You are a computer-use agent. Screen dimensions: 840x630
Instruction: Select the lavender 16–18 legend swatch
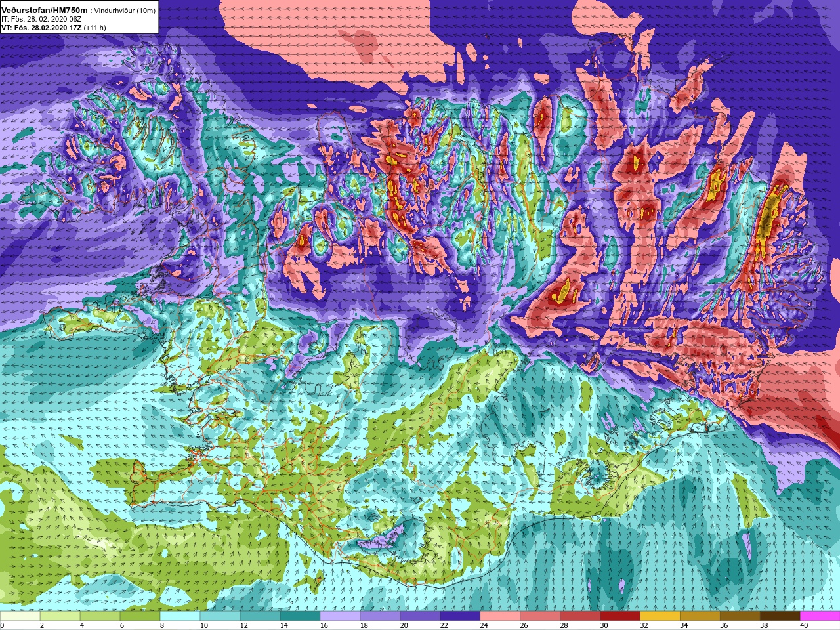340,617
